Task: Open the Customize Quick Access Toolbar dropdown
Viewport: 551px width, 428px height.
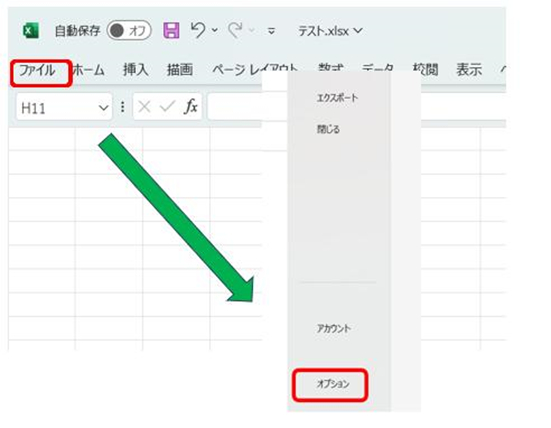Action: (x=271, y=31)
